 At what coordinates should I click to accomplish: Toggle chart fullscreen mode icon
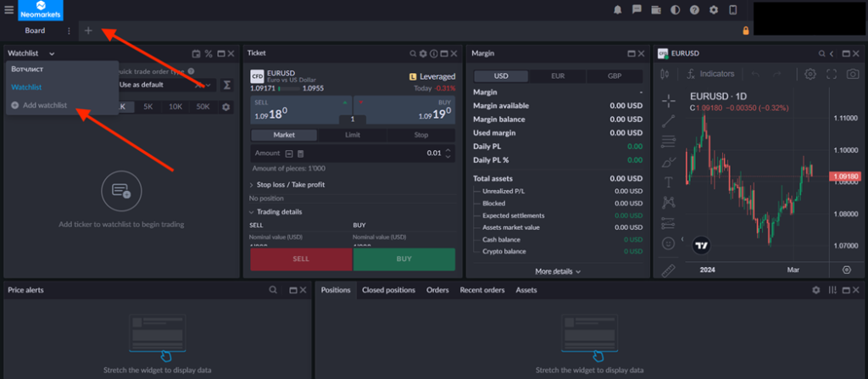(x=831, y=74)
